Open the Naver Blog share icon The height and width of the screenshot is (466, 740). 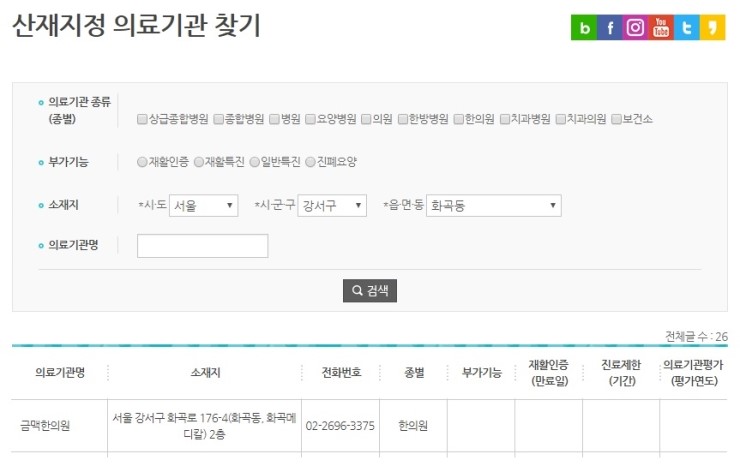583,28
